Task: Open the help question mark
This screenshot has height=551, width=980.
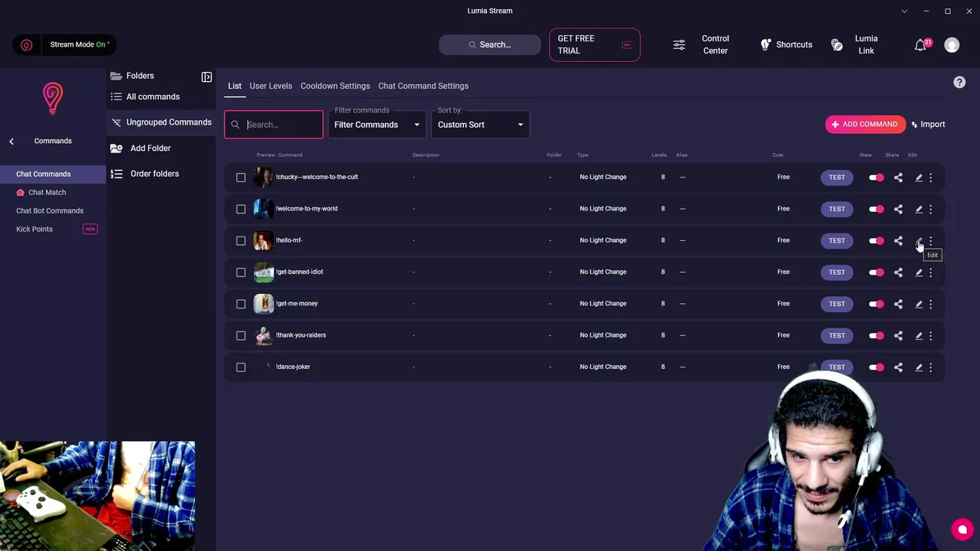Action: click(x=959, y=82)
